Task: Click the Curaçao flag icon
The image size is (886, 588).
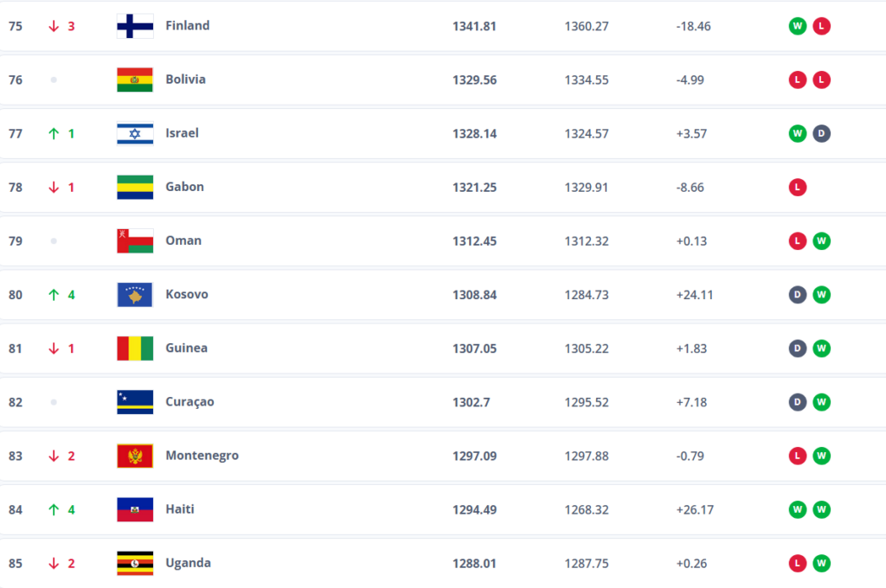Action: [135, 402]
